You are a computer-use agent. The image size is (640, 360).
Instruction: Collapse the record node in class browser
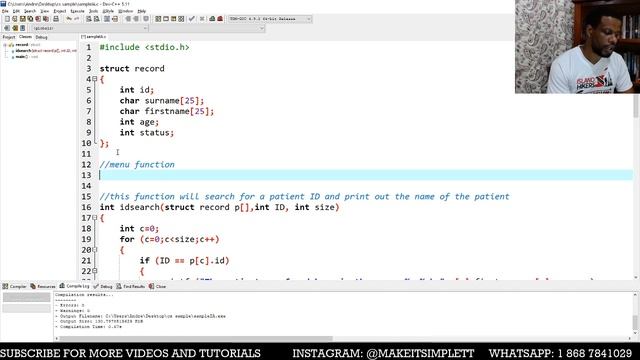[x=5, y=45]
